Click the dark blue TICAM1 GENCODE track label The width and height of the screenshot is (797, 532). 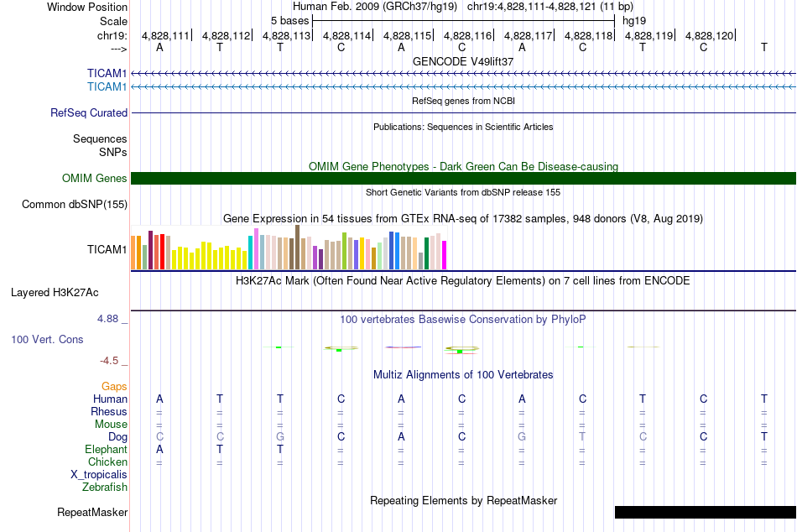pyautogui.click(x=107, y=74)
